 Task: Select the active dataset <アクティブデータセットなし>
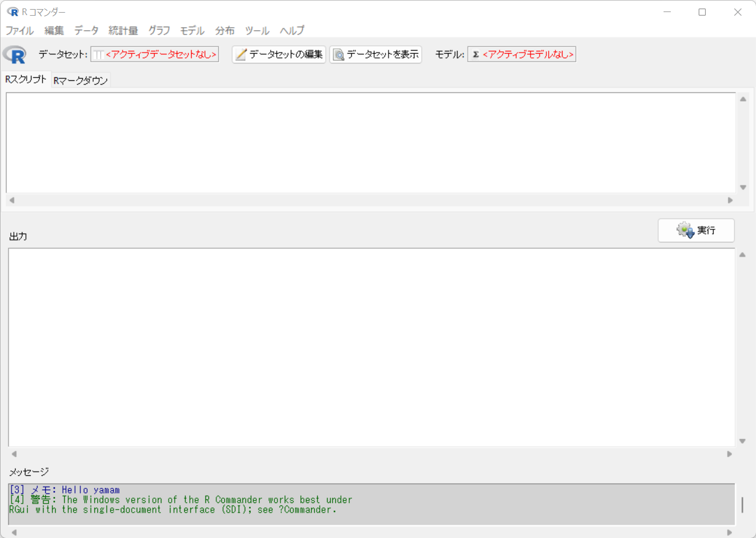point(161,55)
